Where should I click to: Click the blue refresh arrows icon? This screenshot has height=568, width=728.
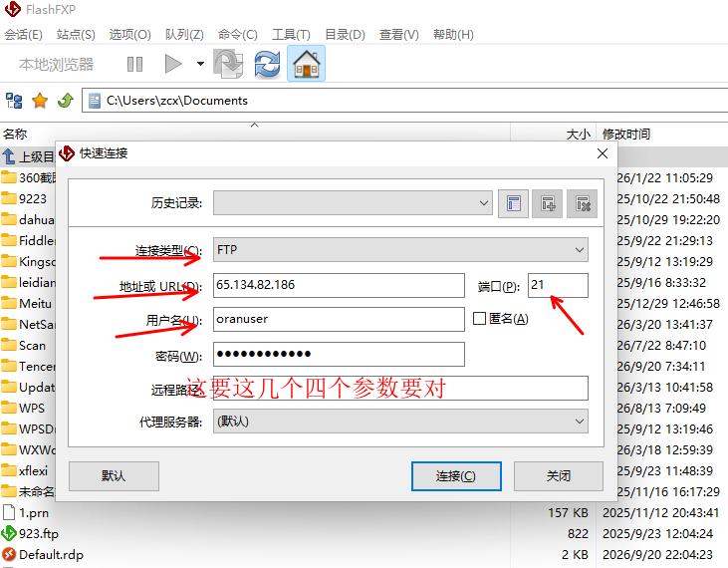[267, 64]
